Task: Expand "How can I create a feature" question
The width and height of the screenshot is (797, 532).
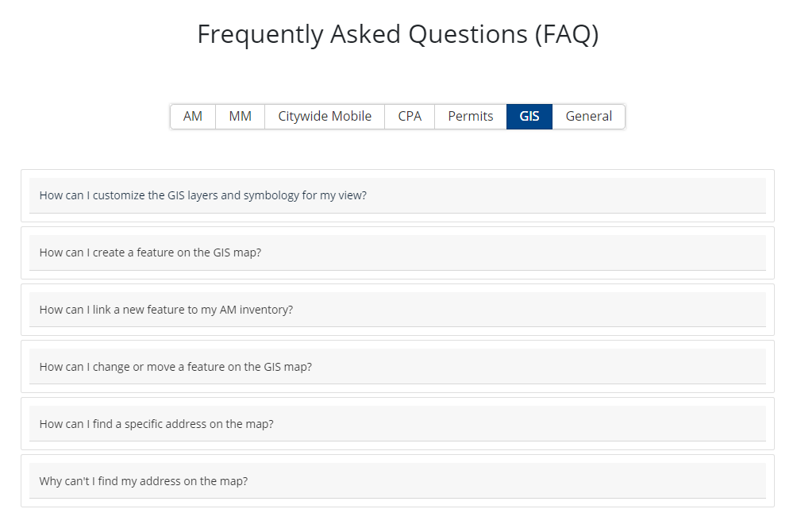Action: [x=151, y=253]
